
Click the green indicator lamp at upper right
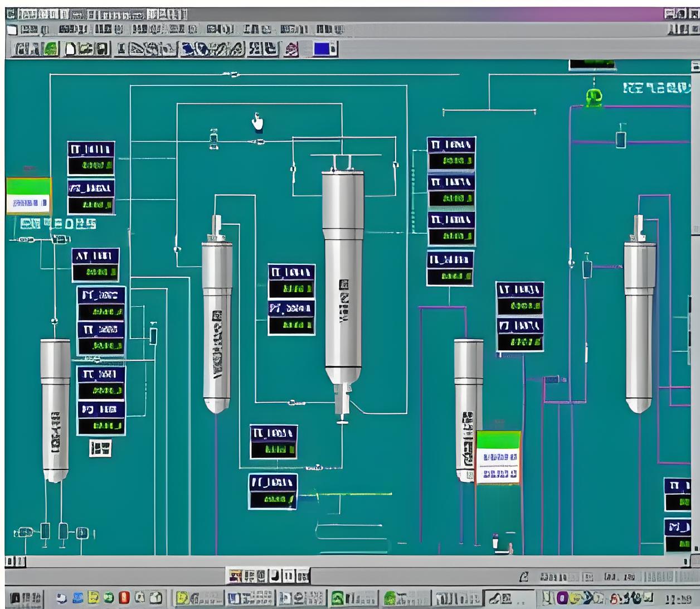click(x=594, y=97)
